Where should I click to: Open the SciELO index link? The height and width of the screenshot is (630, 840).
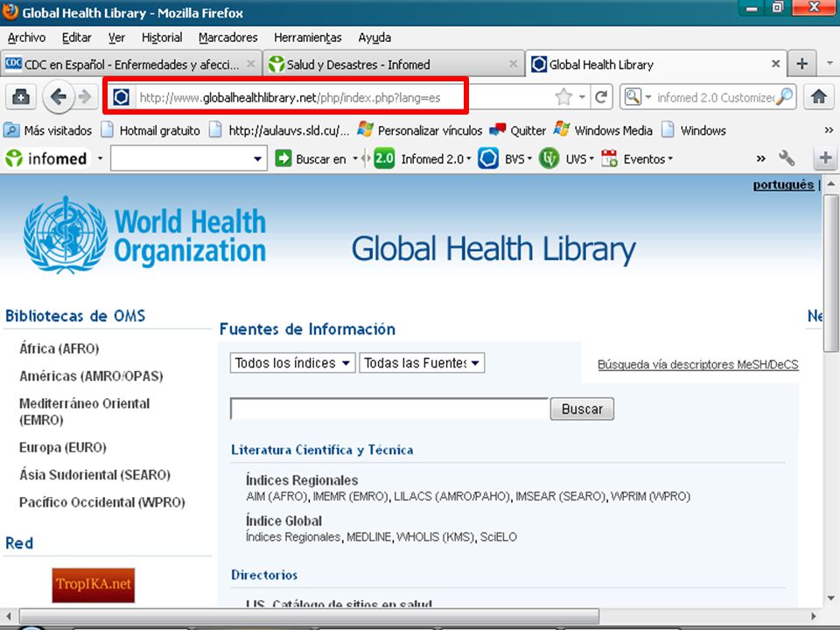click(x=498, y=536)
